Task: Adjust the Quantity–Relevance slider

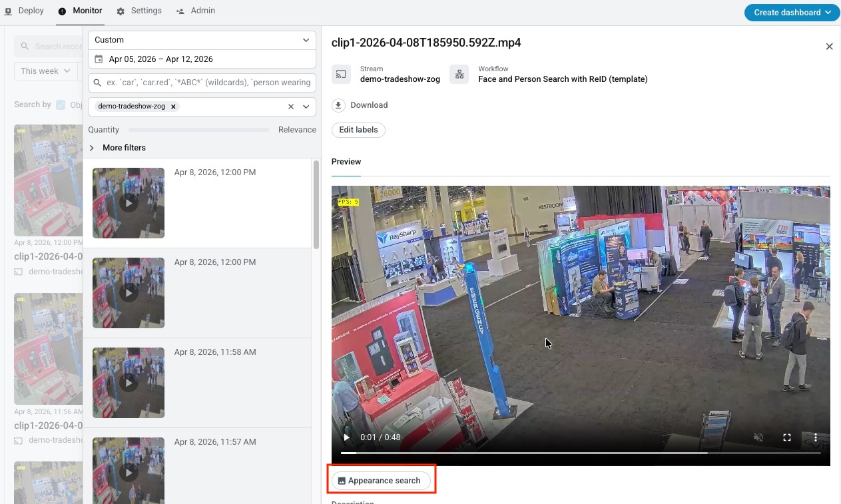Action: 198,130
